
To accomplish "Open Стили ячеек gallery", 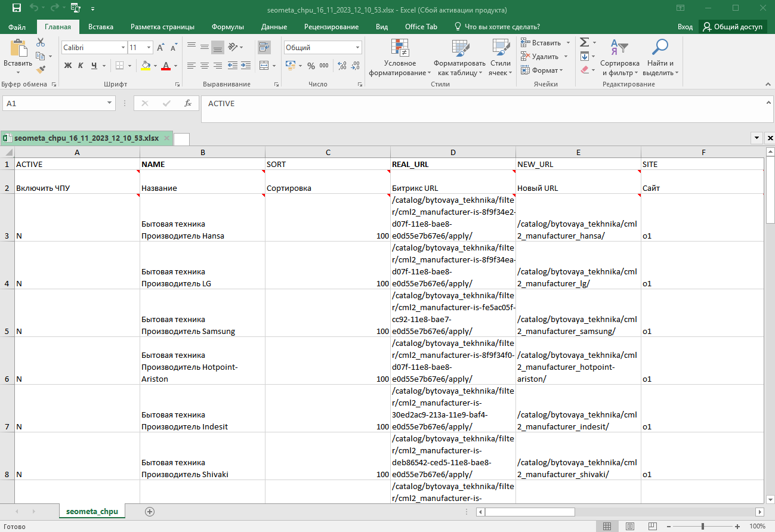I will (501, 58).
